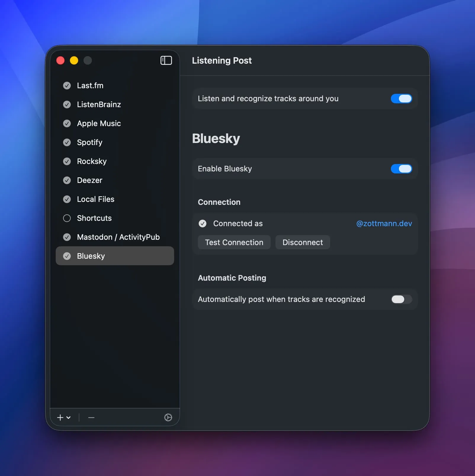This screenshot has width=475, height=476.
Task: Toggle the sidebar visibility icon
Action: tap(166, 60)
